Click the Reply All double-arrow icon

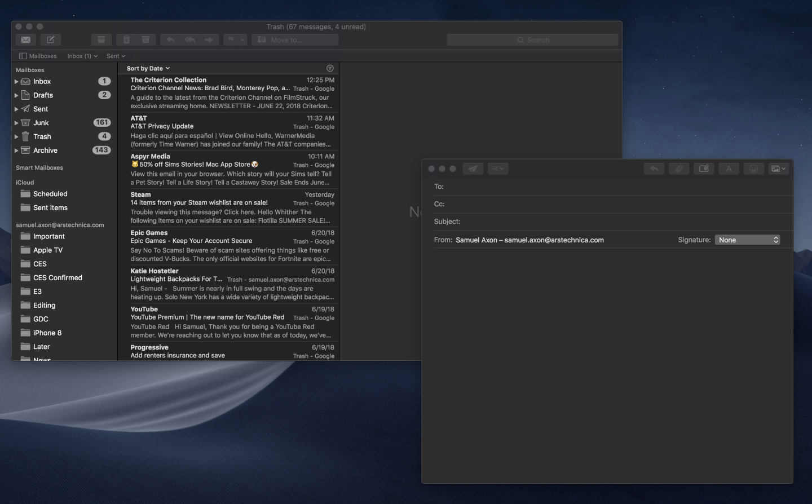click(190, 39)
